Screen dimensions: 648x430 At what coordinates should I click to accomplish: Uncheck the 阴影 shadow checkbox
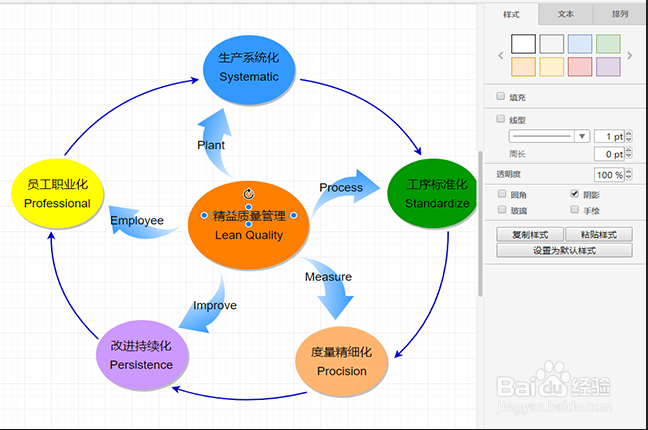click(x=574, y=194)
